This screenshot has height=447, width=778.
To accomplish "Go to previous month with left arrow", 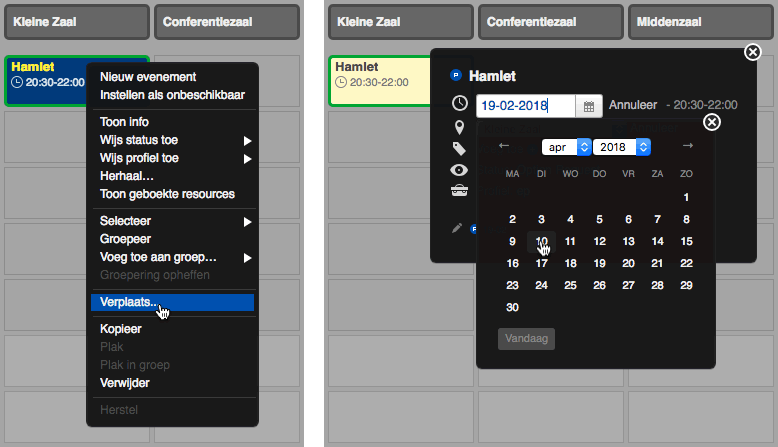I will pos(504,146).
